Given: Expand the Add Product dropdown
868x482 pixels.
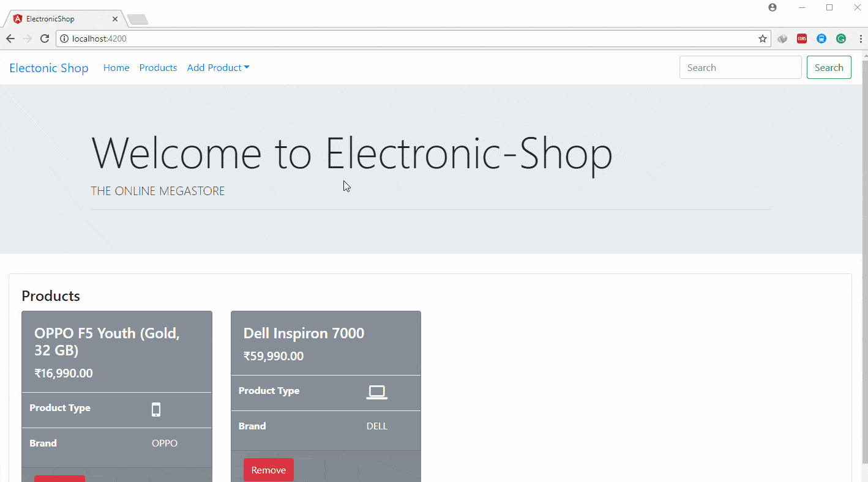Looking at the screenshot, I should coord(218,68).
